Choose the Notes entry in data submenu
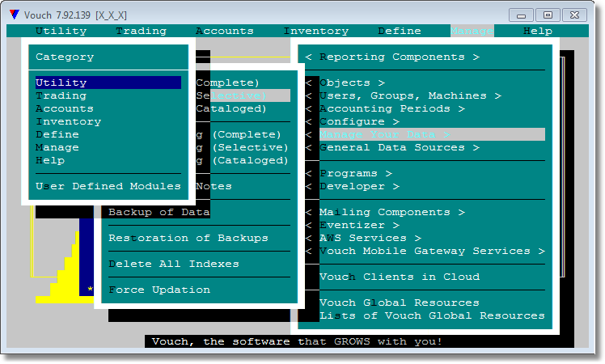This screenshot has width=605, height=364. pyautogui.click(x=214, y=186)
